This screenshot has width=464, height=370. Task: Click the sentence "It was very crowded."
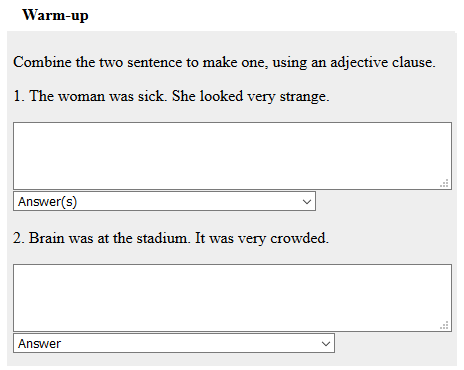coord(262,238)
